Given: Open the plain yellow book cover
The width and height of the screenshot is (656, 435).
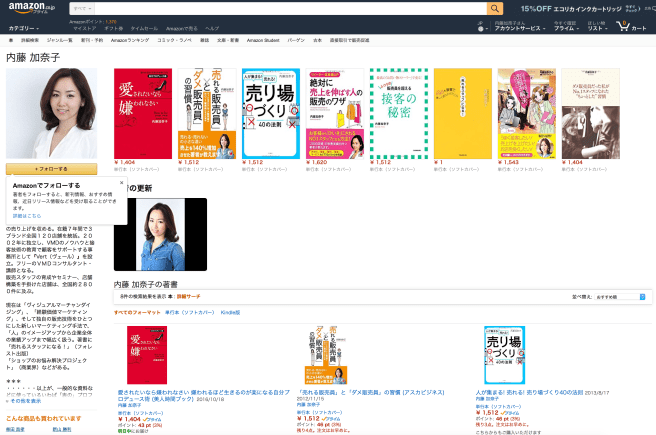Looking at the screenshot, I should [463, 113].
